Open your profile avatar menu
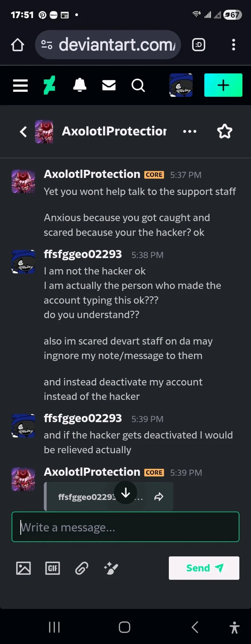Image resolution: width=251 pixels, height=644 pixels. [181, 85]
